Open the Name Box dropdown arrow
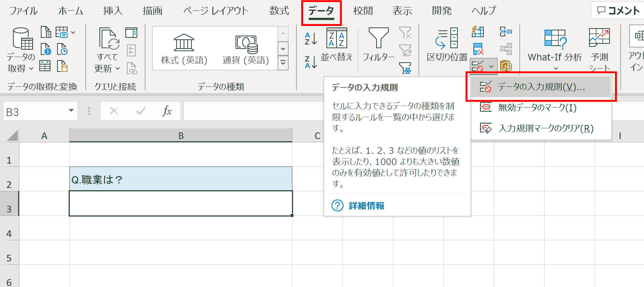Viewport: 644px width, 287px height. 71,111
